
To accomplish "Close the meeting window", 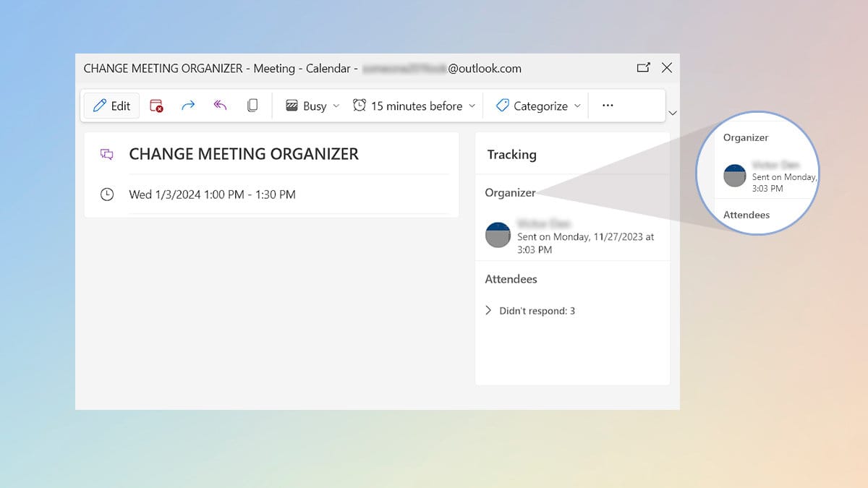I will (x=667, y=68).
